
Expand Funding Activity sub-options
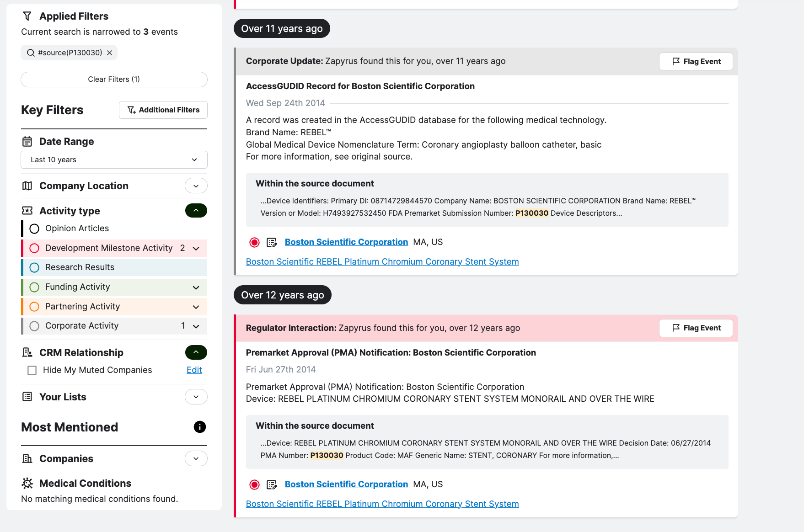click(x=196, y=287)
